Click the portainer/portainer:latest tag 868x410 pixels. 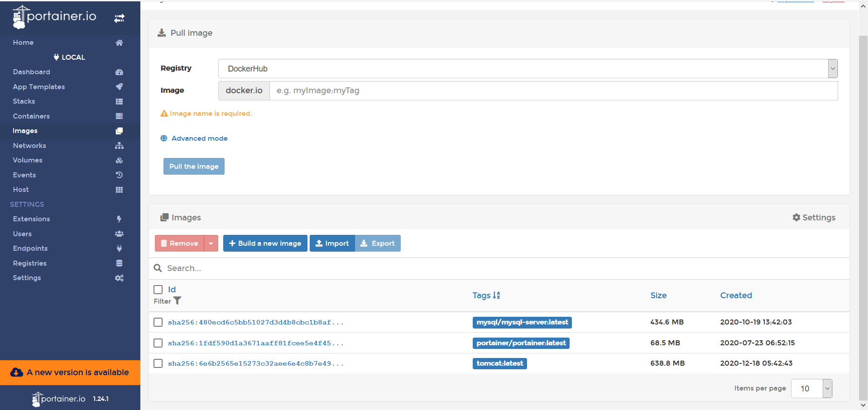tap(521, 343)
